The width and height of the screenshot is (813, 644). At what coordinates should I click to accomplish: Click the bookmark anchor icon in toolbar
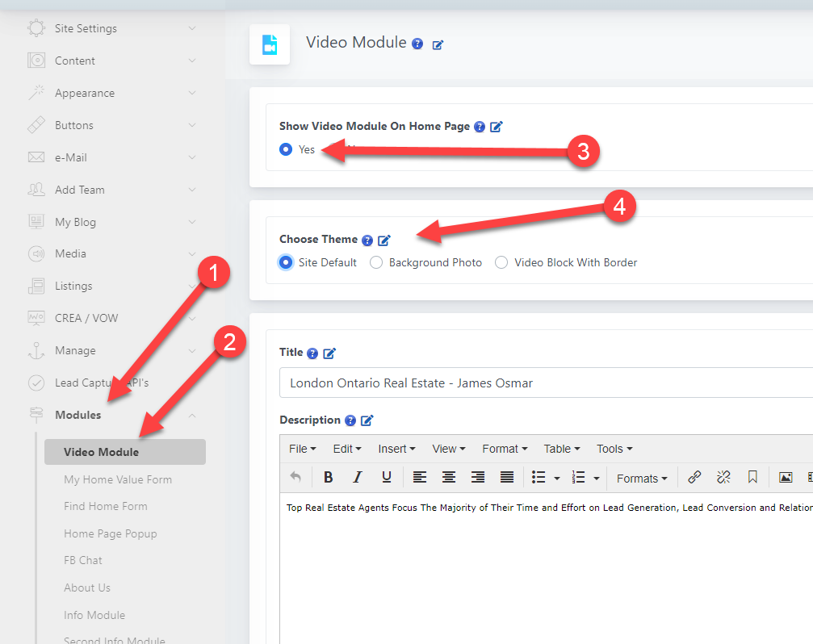[x=752, y=478]
